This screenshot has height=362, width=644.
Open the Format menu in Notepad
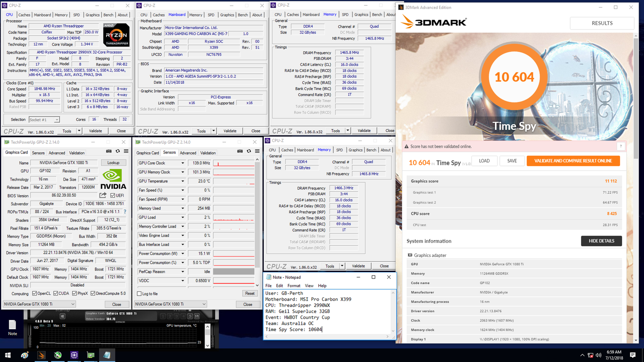(294, 286)
